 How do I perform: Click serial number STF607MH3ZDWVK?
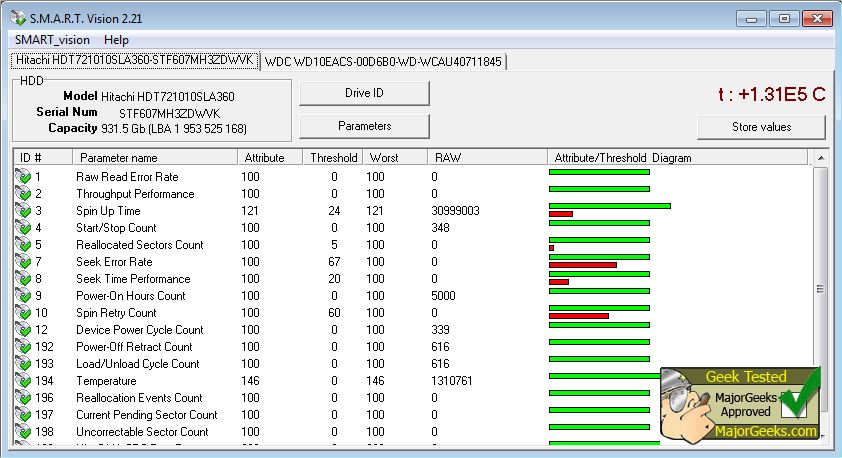pos(169,113)
